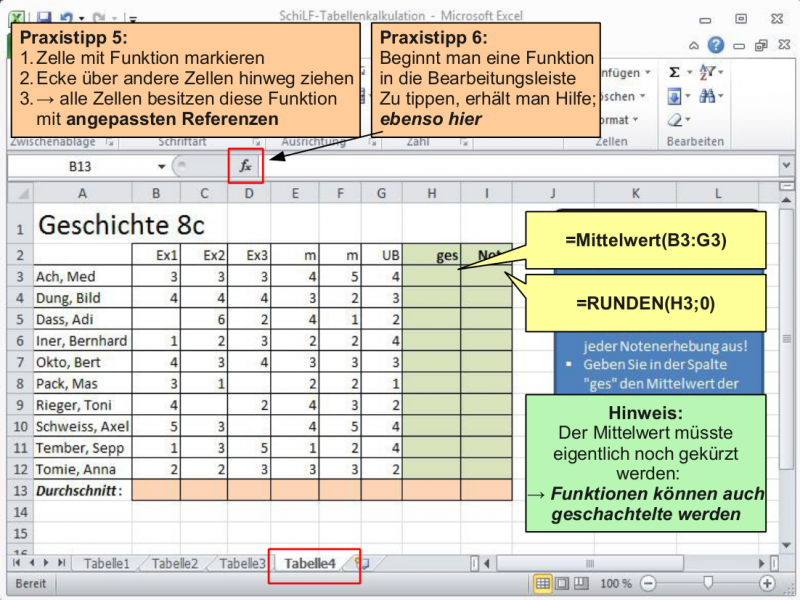Viewport: 800px width, 600px height.
Task: Click the Fill Down icon in Bearbeiten group
Action: click(x=675, y=96)
